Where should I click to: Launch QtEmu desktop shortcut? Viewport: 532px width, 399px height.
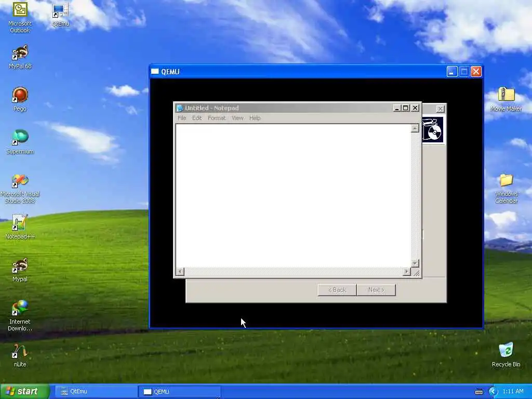coord(60,14)
